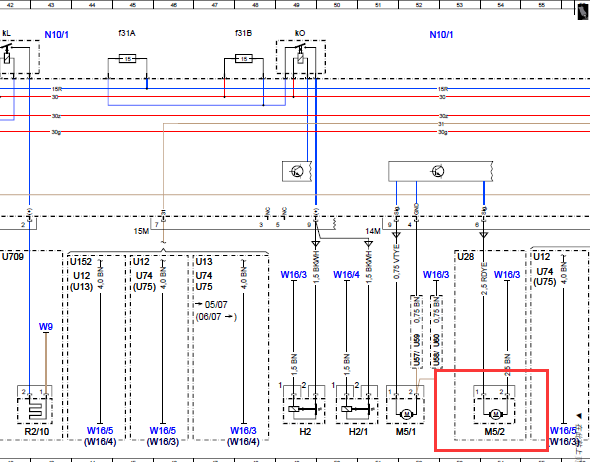600x462 pixels.
Task: Click the W16/5 label under U152
Action: 100,431
